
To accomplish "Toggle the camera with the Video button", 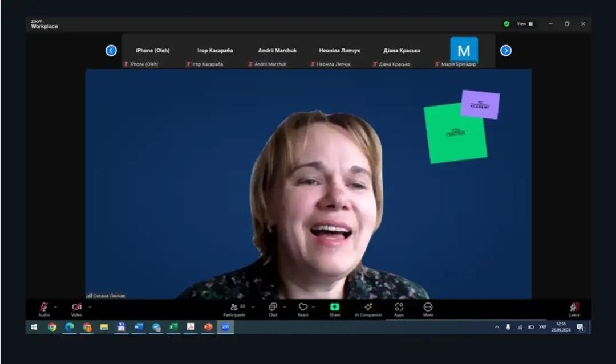I will coord(76,308).
